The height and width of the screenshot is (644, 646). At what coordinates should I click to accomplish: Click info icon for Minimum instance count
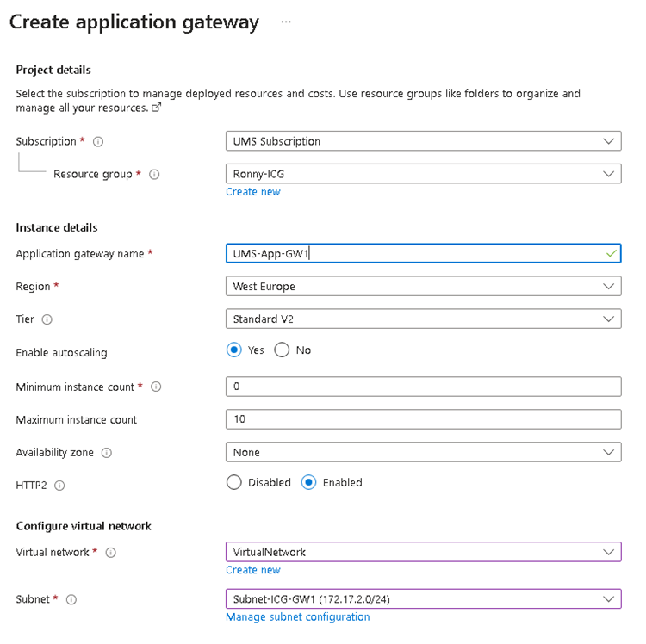[155, 387]
